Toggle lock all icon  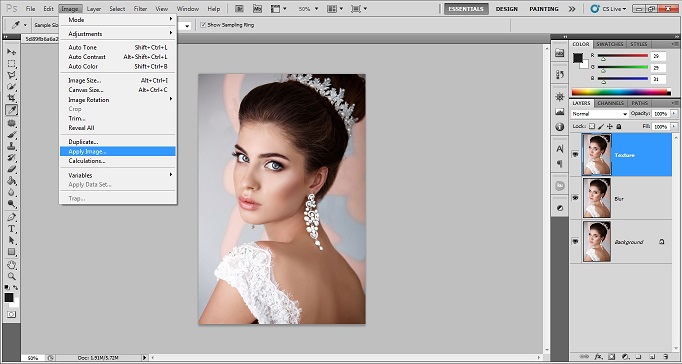pyautogui.click(x=618, y=126)
